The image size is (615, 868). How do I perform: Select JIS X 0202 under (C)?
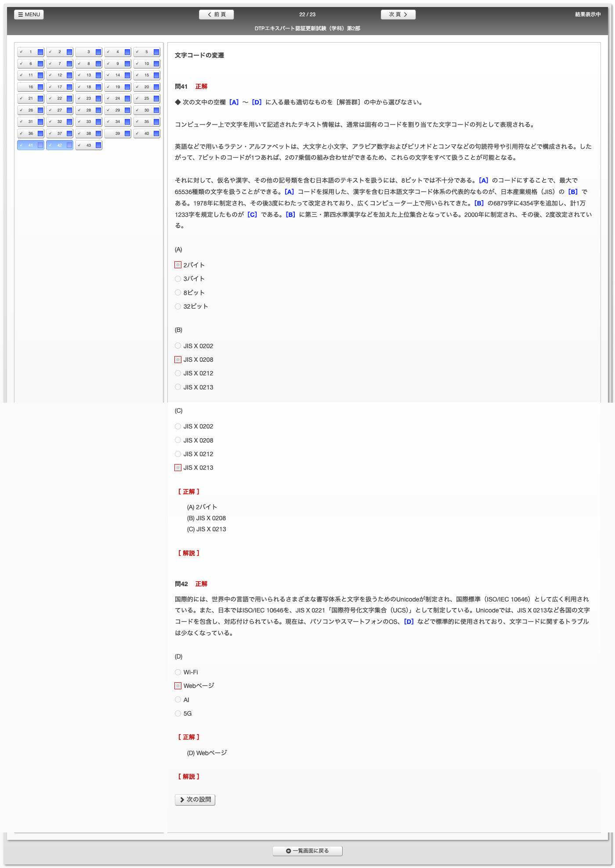178,426
